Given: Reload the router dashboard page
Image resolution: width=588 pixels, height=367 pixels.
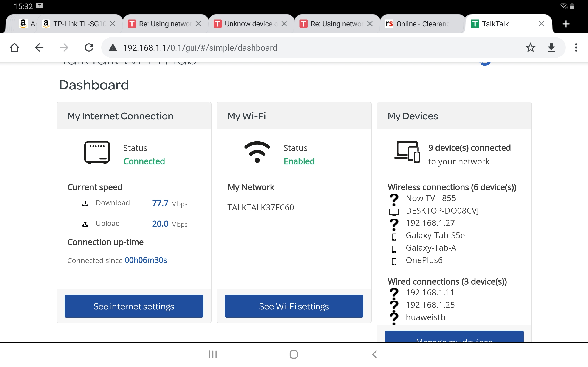Looking at the screenshot, I should [89, 47].
